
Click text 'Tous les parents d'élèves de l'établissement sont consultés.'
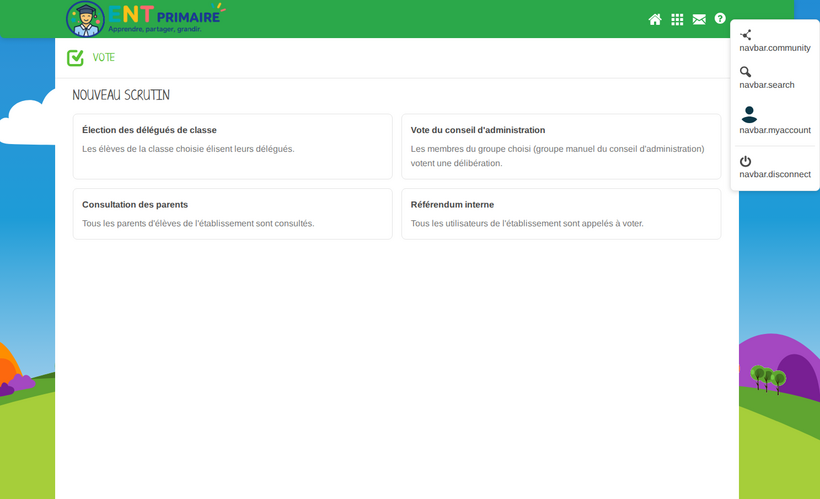point(198,223)
